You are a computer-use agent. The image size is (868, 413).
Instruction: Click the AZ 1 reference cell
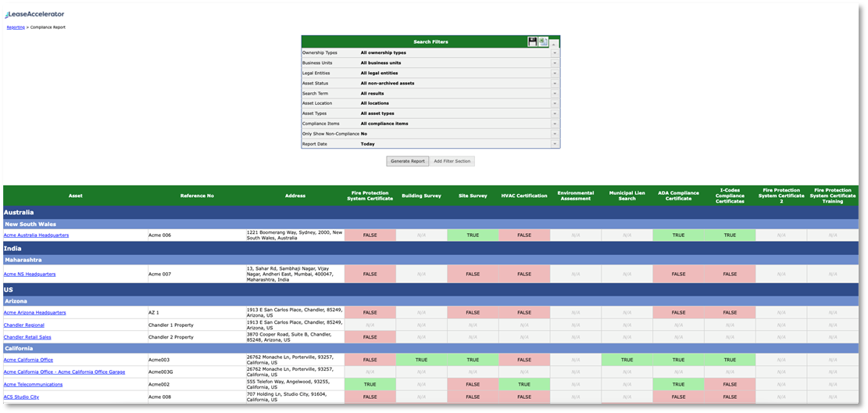tap(197, 313)
